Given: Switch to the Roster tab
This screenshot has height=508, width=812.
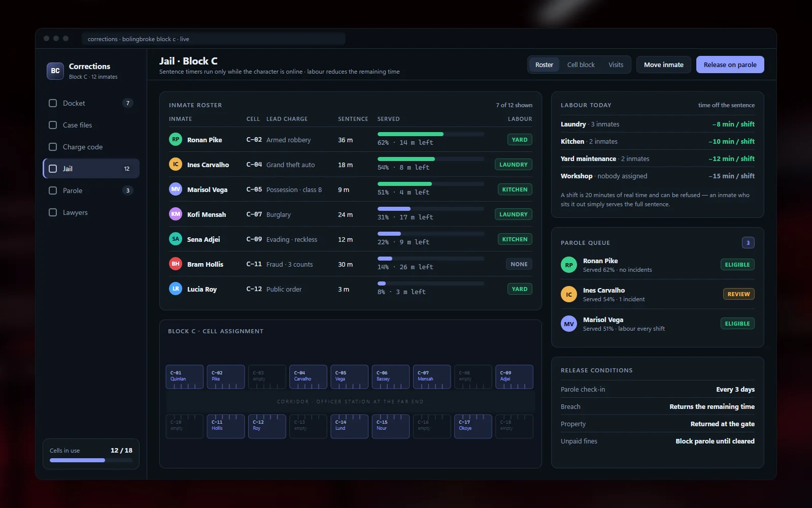Looking at the screenshot, I should (x=544, y=65).
